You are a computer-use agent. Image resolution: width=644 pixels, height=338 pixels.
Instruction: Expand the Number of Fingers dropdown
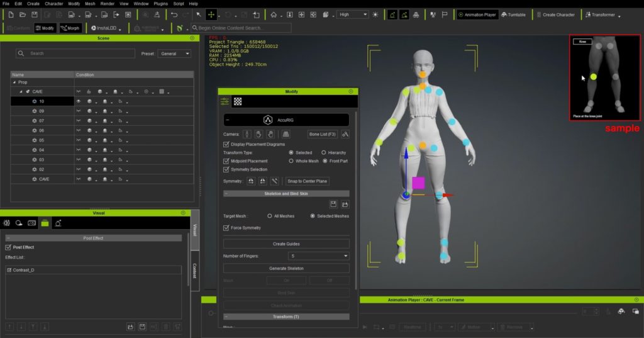[x=318, y=256]
